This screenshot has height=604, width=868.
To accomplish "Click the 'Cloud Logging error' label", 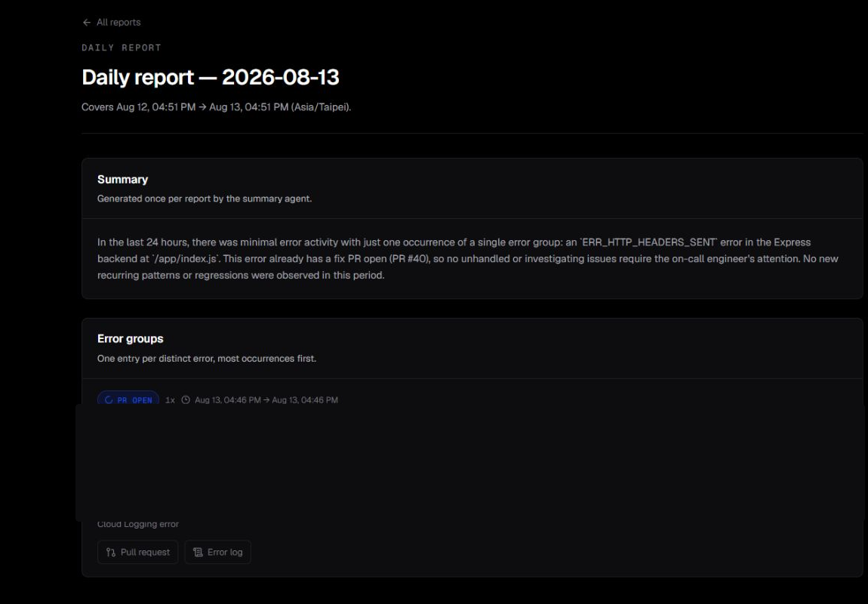I will tap(138, 524).
